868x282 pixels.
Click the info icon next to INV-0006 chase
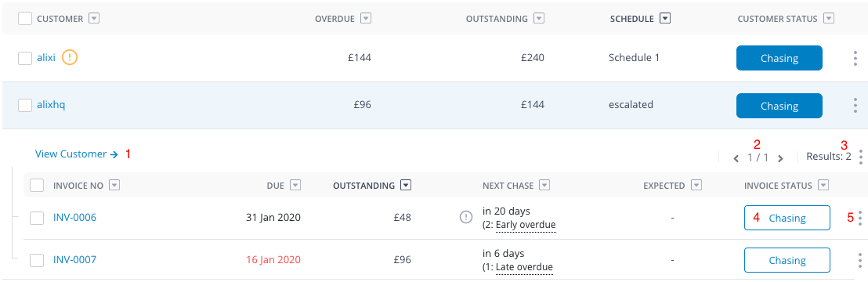[466, 218]
